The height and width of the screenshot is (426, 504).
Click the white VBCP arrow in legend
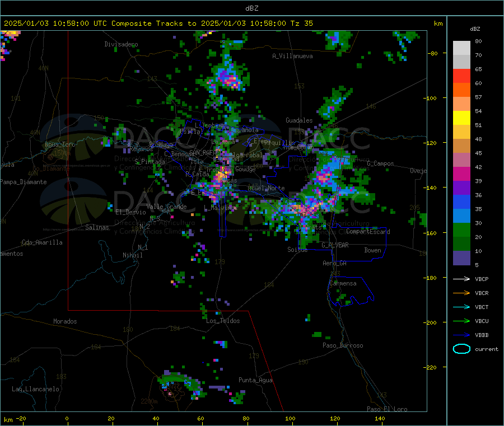click(x=461, y=279)
